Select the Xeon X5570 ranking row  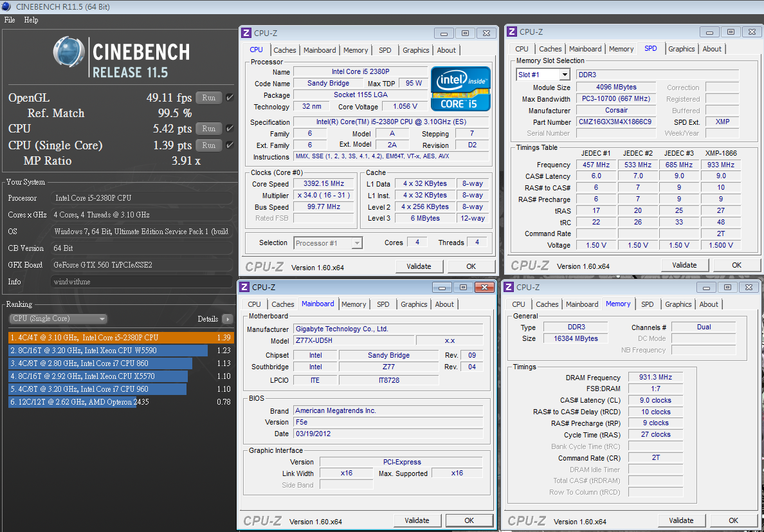(x=121, y=376)
